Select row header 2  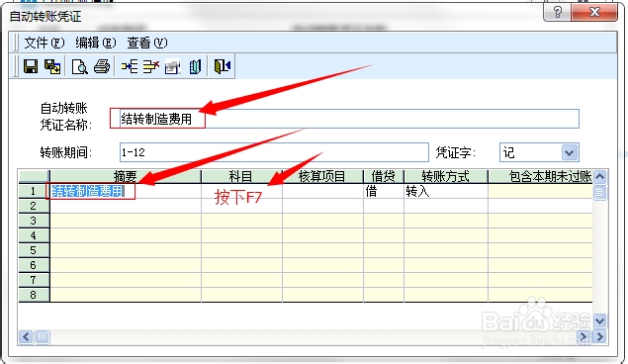point(34,206)
